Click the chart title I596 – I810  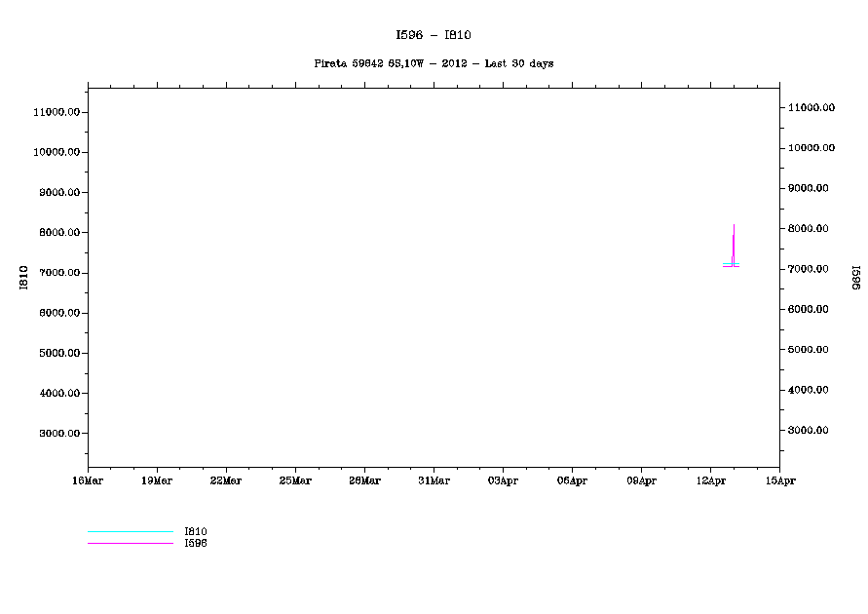click(434, 35)
